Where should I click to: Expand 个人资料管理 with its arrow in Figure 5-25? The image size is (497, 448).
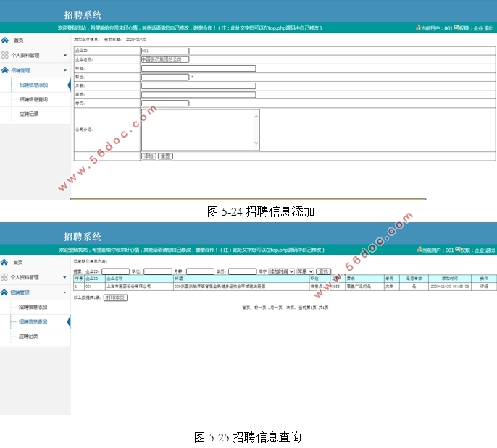pos(64,277)
